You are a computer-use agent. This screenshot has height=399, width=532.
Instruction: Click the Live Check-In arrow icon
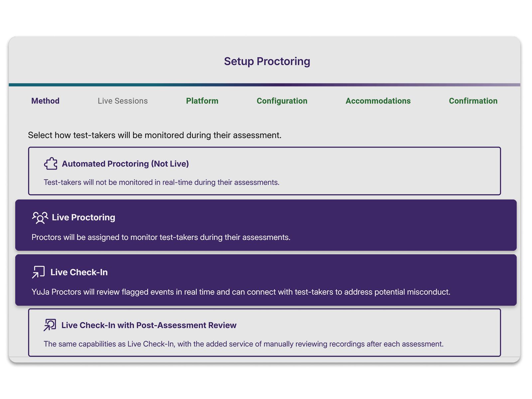click(x=39, y=272)
